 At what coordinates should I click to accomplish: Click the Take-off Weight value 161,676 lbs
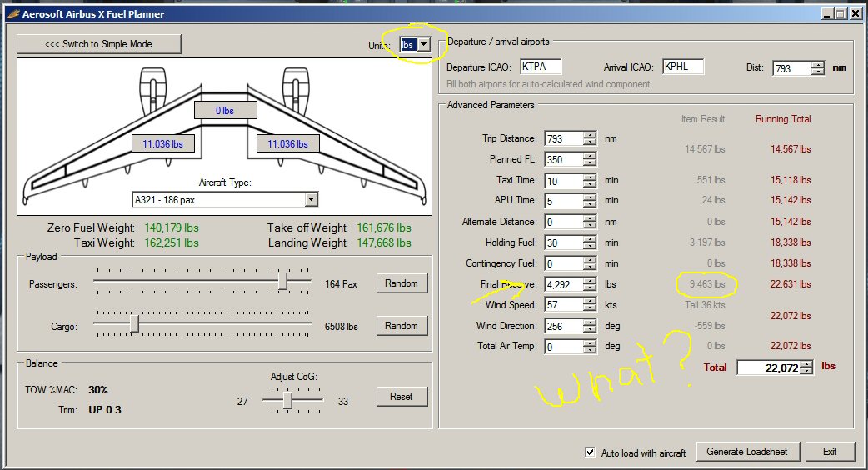(x=384, y=228)
